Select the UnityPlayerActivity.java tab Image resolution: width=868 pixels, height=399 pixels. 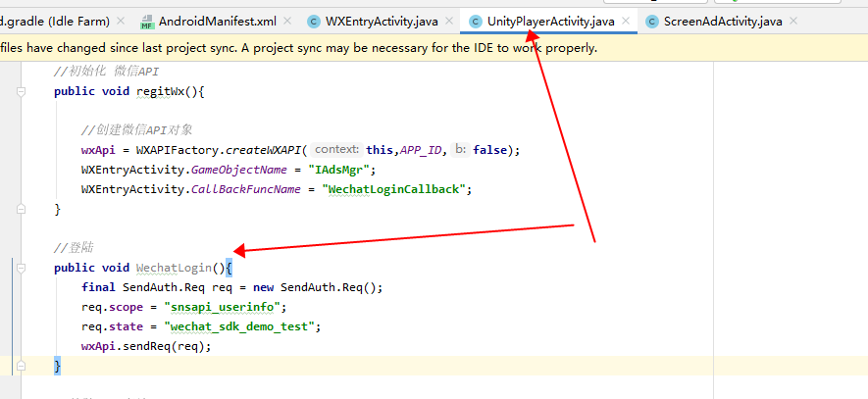[550, 21]
